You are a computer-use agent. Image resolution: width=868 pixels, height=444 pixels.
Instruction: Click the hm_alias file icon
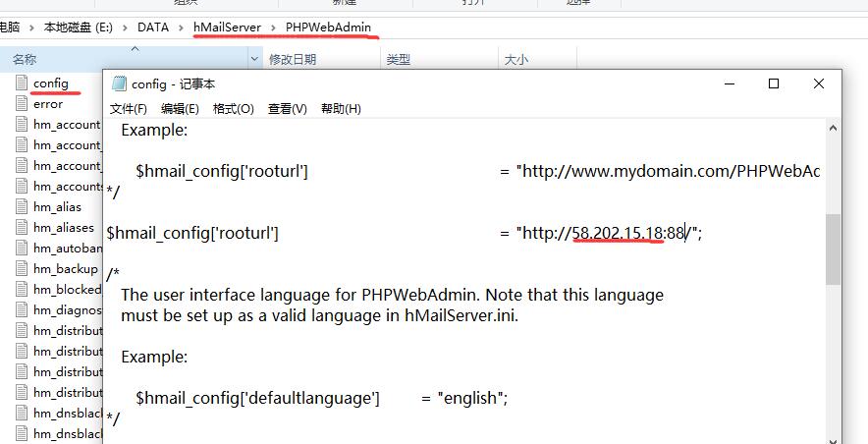pyautogui.click(x=22, y=206)
